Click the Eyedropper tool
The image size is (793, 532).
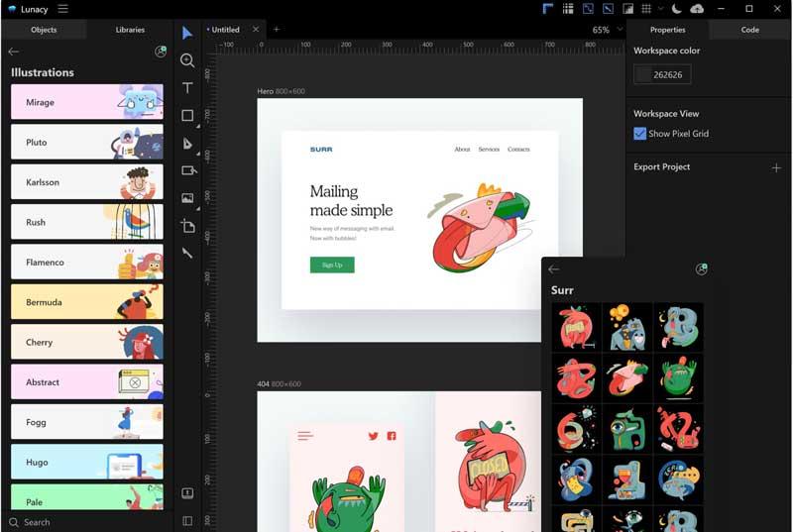(x=187, y=253)
